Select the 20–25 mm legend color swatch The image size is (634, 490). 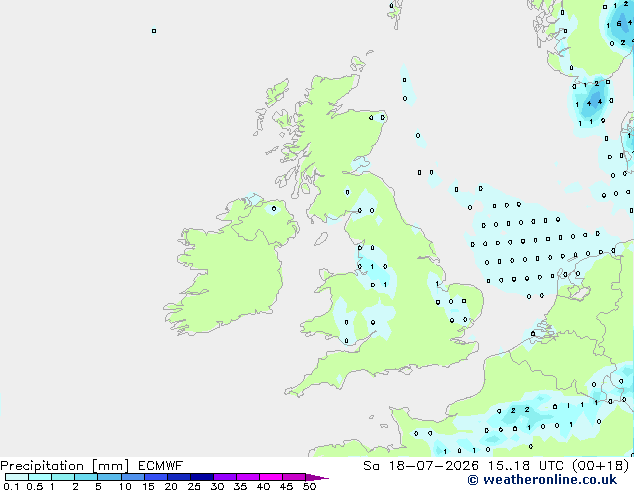(x=179, y=477)
